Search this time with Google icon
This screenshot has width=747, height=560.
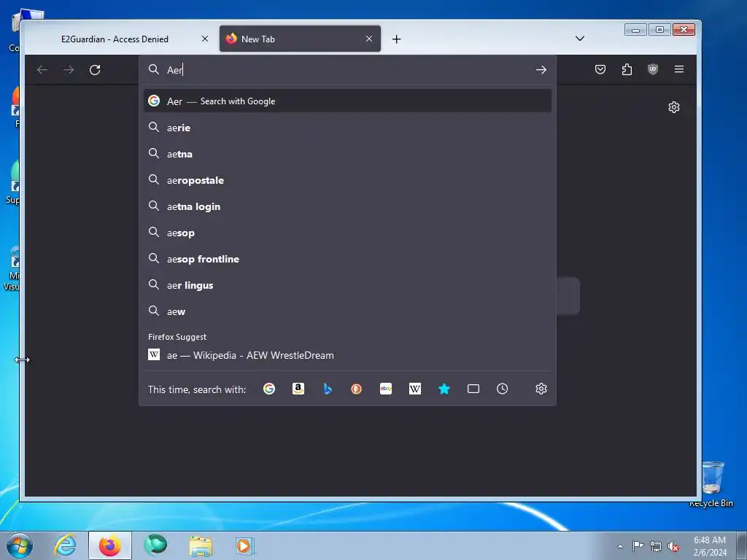(269, 389)
